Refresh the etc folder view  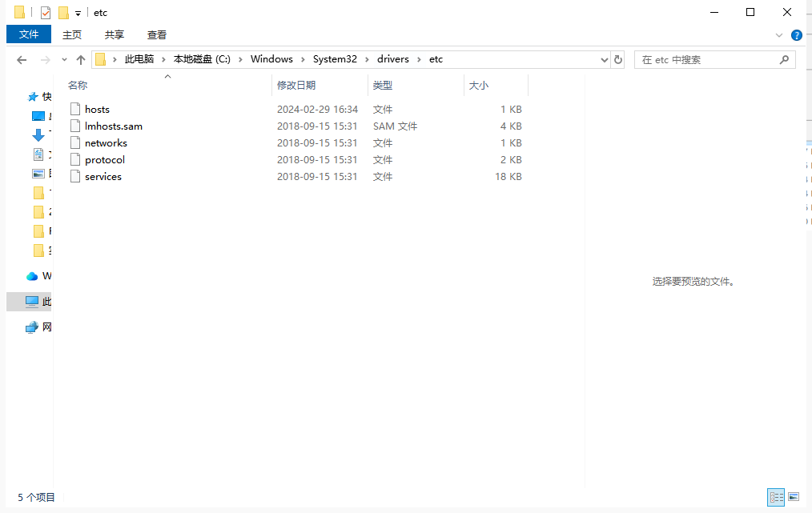pyautogui.click(x=617, y=60)
